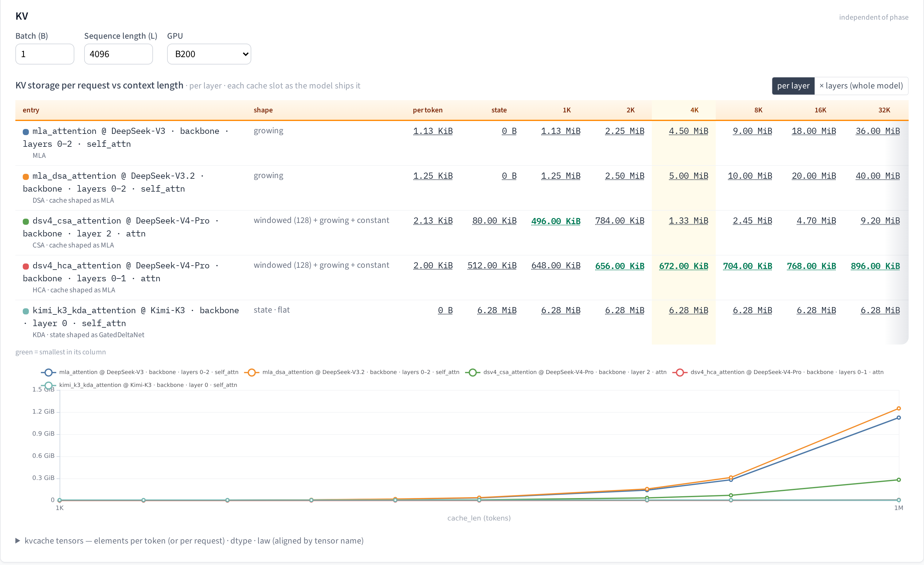Click the 'per token' column header
This screenshot has width=924, height=565.
point(428,110)
